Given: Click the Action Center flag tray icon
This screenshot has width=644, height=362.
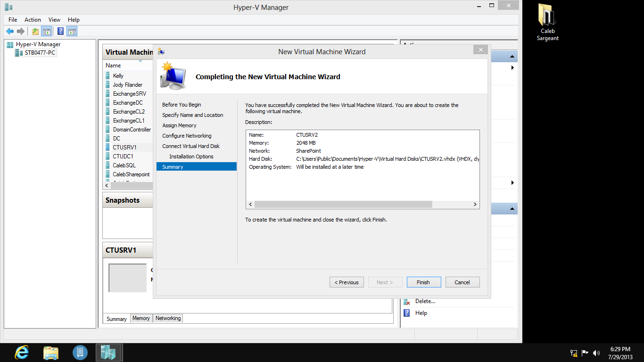Looking at the screenshot, I should (585, 353).
